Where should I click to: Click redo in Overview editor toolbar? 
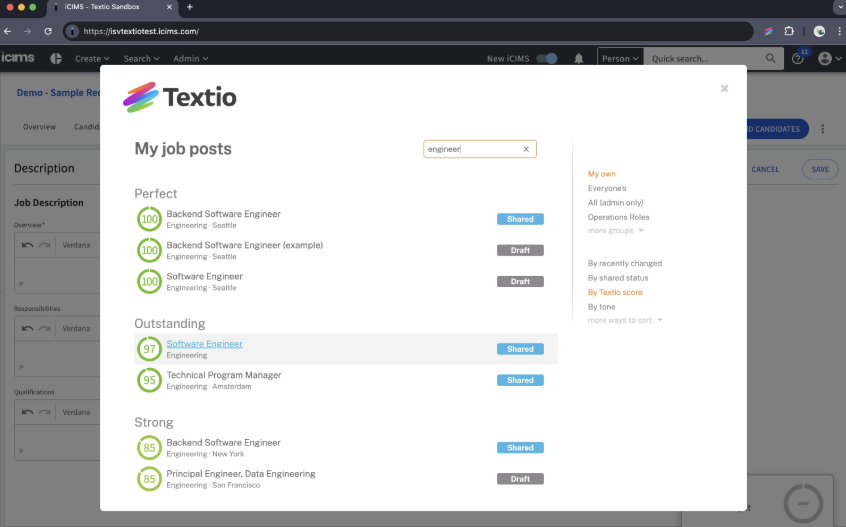[x=45, y=245]
